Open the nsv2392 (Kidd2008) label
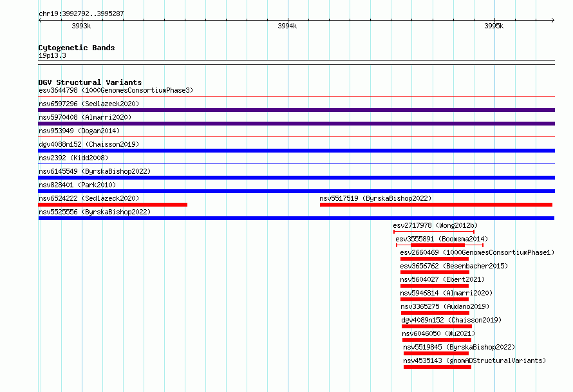 [73, 158]
